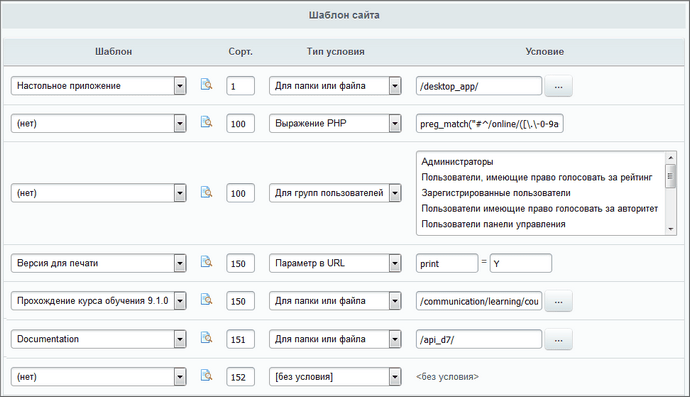Click preview icon beside Выражение PHP row
Image resolution: width=690 pixels, height=397 pixels.
coord(206,122)
